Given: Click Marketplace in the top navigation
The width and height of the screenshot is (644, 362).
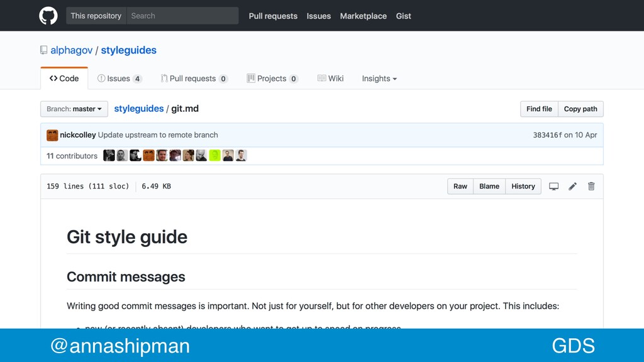Looking at the screenshot, I should click(363, 16).
